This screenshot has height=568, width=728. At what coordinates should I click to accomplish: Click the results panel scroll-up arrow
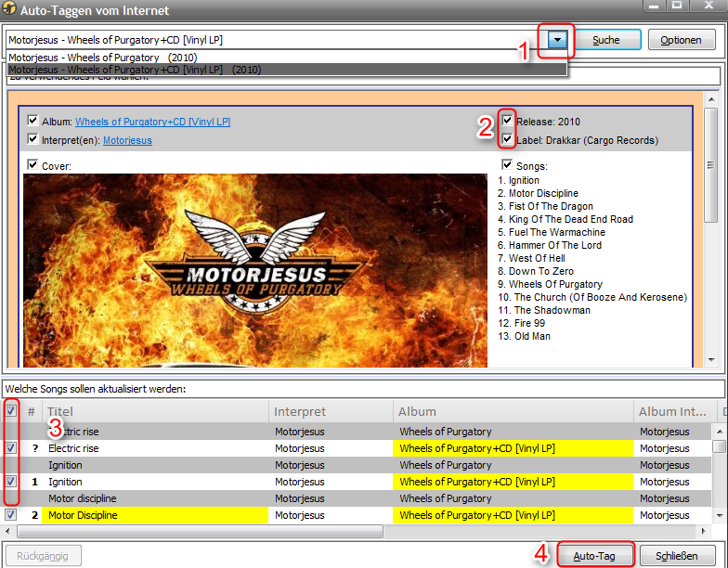point(711,99)
